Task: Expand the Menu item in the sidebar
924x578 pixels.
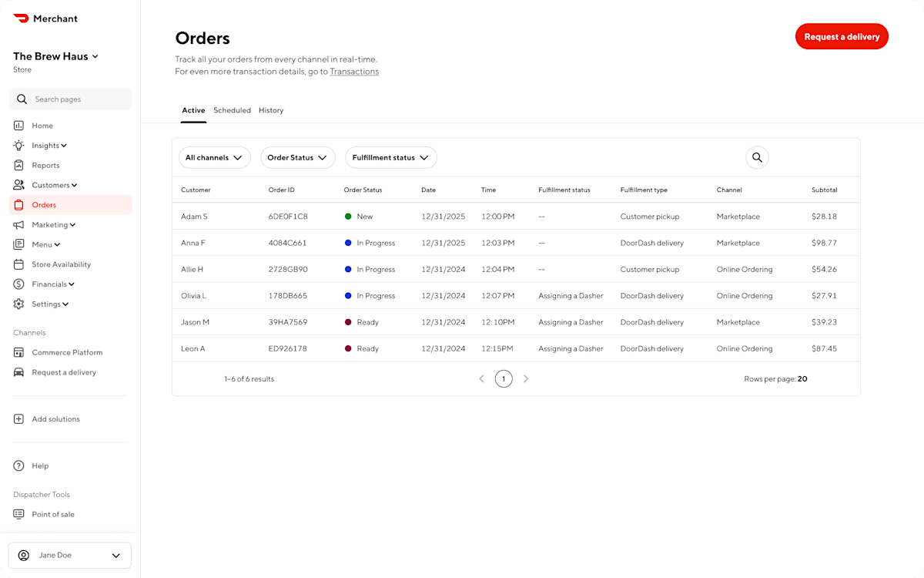Action: tap(45, 244)
